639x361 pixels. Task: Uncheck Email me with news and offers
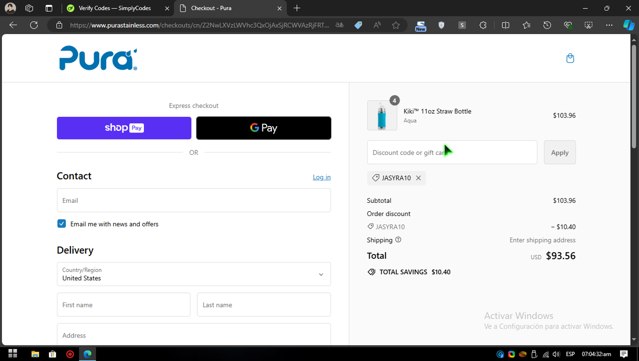(x=62, y=224)
